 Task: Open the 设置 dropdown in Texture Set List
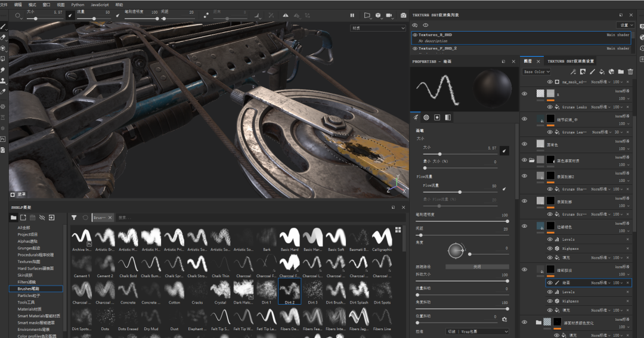click(626, 25)
